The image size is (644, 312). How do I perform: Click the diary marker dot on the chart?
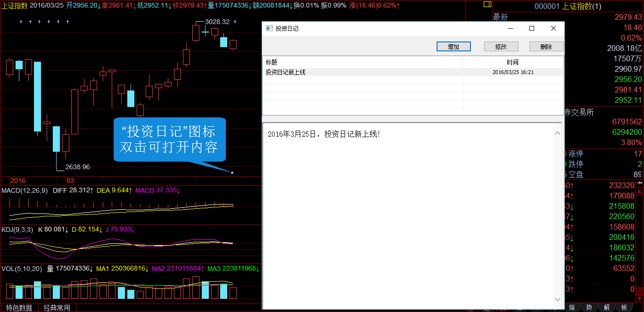(232, 173)
